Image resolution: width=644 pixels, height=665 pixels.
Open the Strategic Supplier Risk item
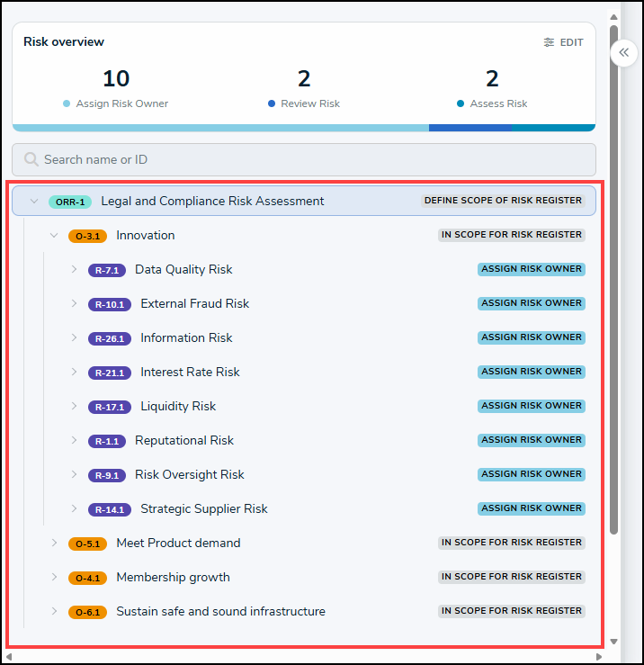pos(204,508)
